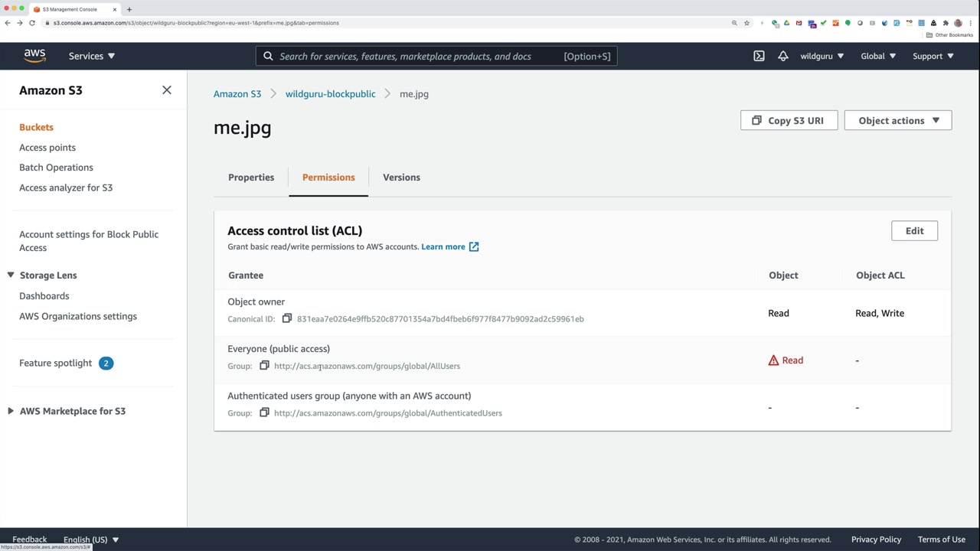980x551 pixels.
Task: Open Storage Lens Dashboards
Action: tap(44, 296)
